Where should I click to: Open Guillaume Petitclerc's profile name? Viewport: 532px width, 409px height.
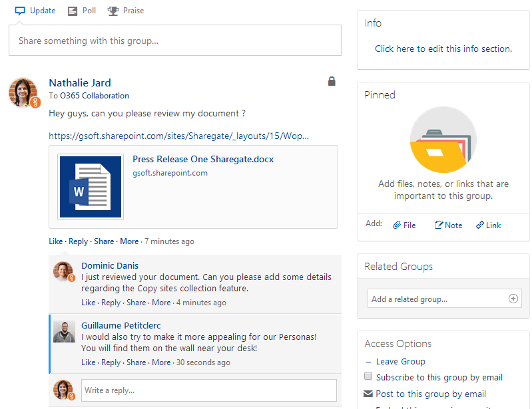[121, 326]
